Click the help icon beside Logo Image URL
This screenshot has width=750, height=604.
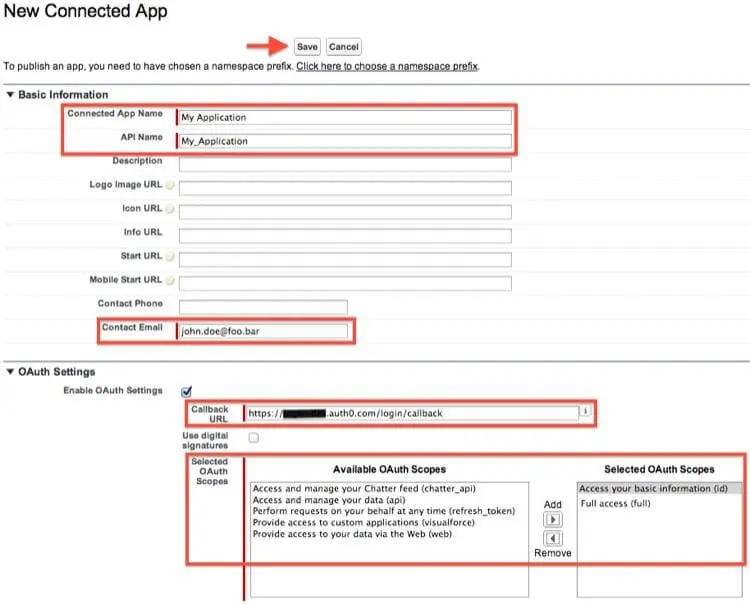169,186
